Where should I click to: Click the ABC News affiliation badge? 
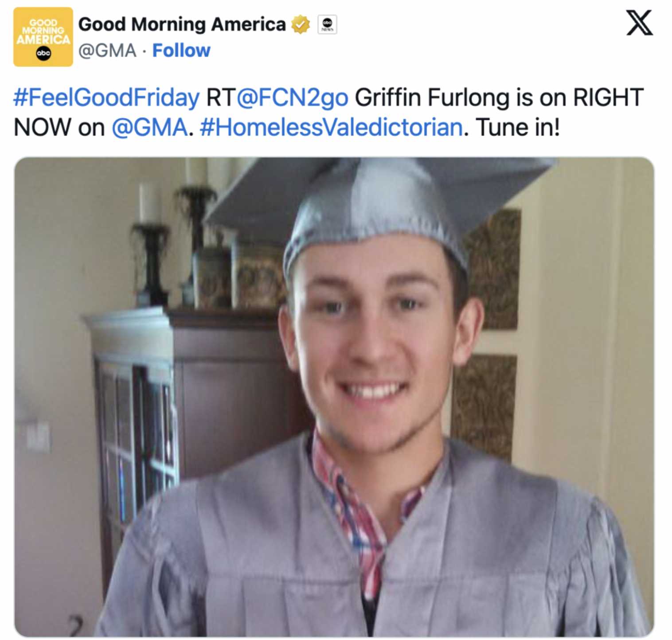[x=327, y=24]
